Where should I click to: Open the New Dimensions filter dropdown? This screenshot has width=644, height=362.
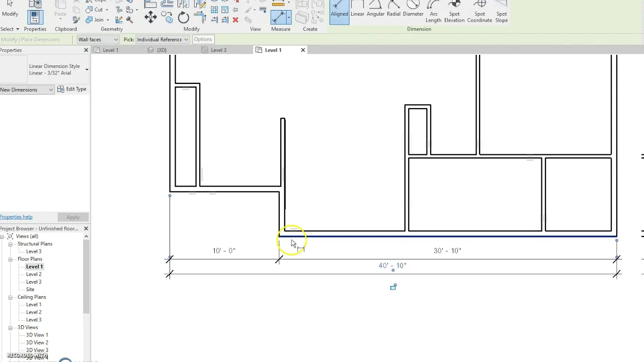click(27, 89)
